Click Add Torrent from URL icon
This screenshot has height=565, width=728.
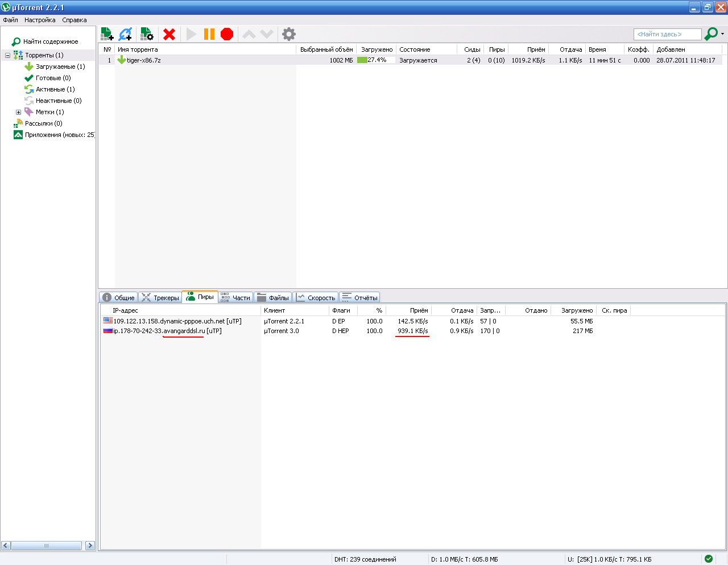125,34
